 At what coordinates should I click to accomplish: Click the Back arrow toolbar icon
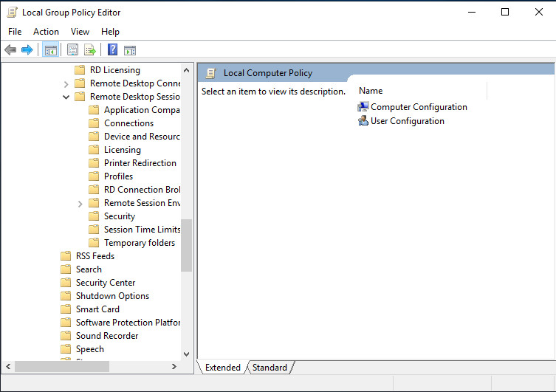[10, 50]
